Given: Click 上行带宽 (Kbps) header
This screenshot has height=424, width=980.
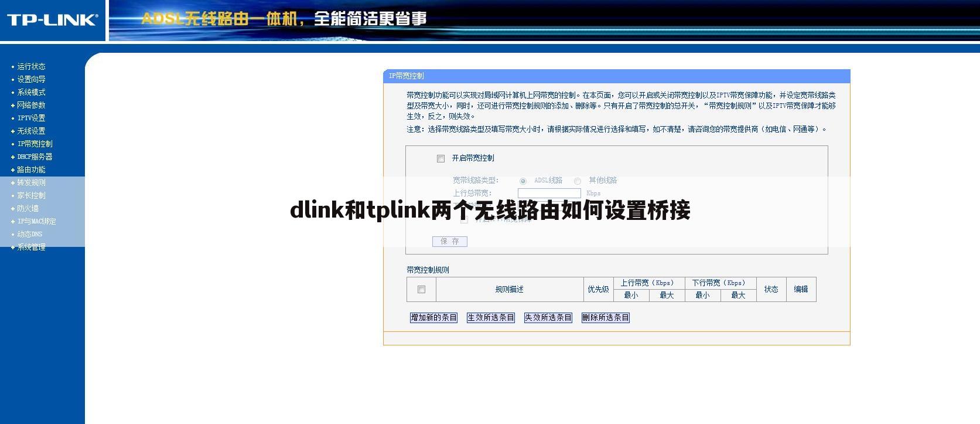Looking at the screenshot, I should 648,283.
